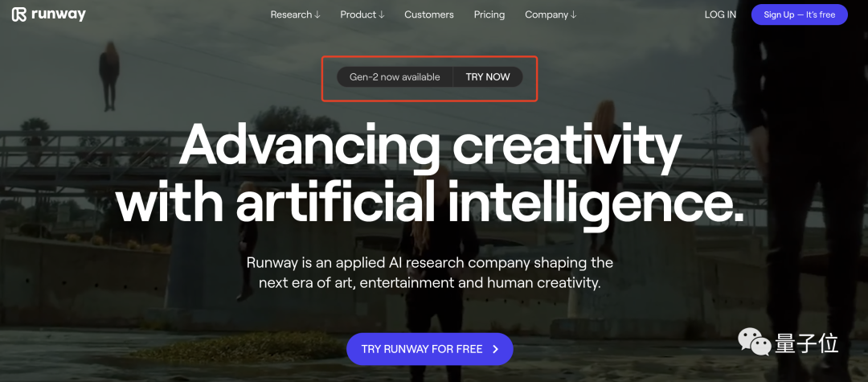
Task: Expand the Company dropdown menu
Action: click(x=551, y=15)
